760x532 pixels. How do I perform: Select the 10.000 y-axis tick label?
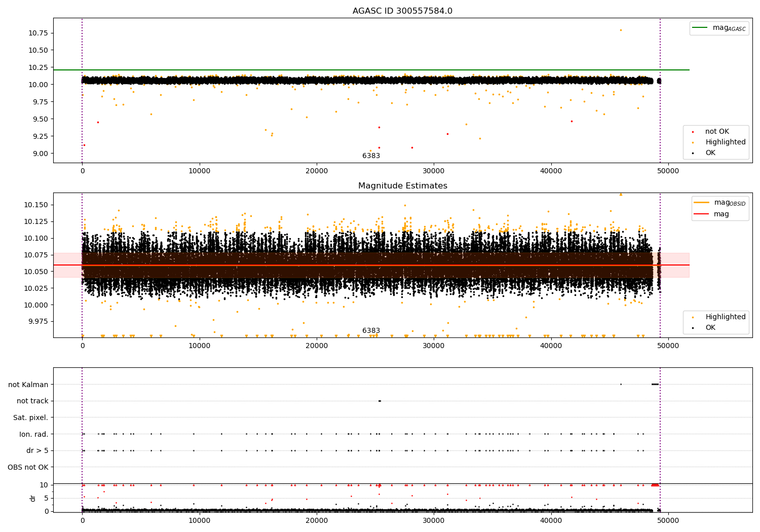pyautogui.click(x=36, y=305)
